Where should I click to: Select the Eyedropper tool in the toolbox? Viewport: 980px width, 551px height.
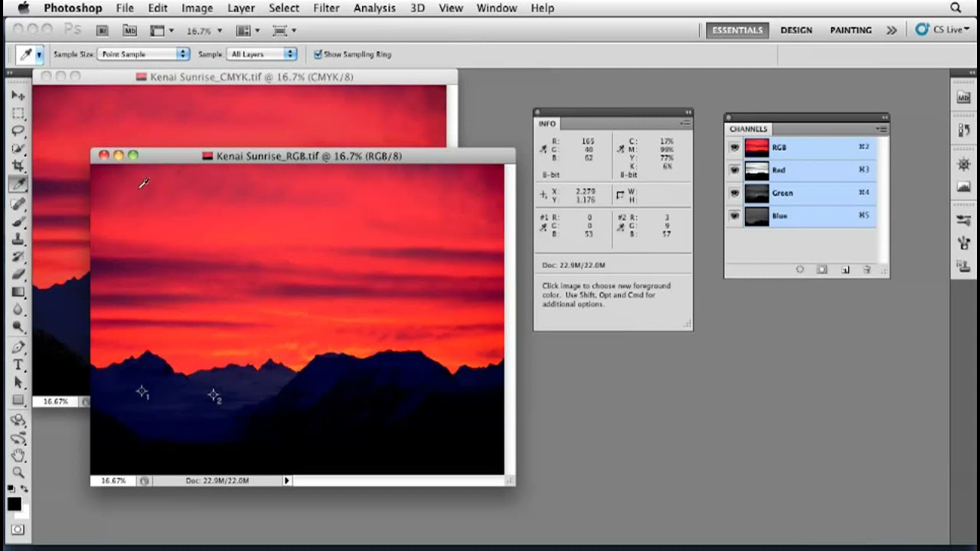18,184
